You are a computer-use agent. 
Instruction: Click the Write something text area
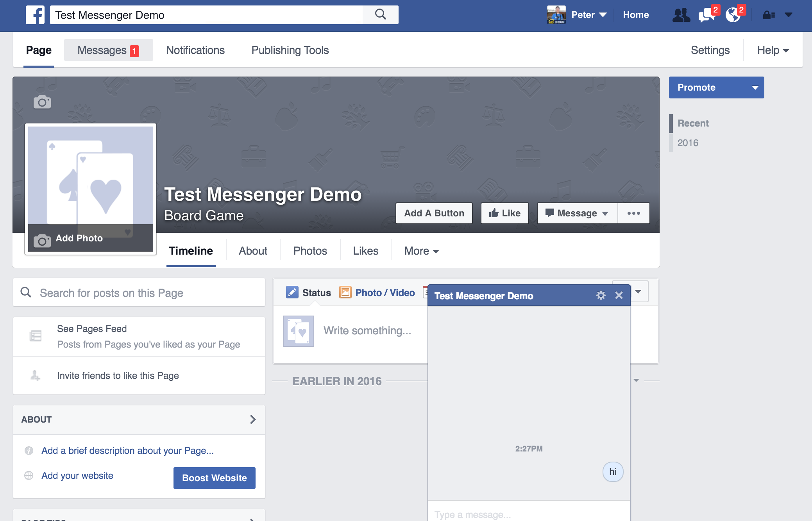pos(367,331)
